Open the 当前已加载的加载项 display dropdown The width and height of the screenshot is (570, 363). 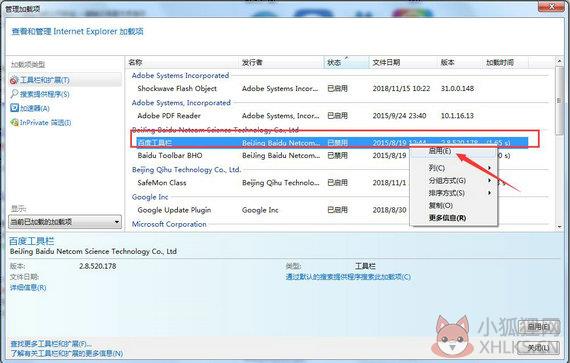click(65, 221)
